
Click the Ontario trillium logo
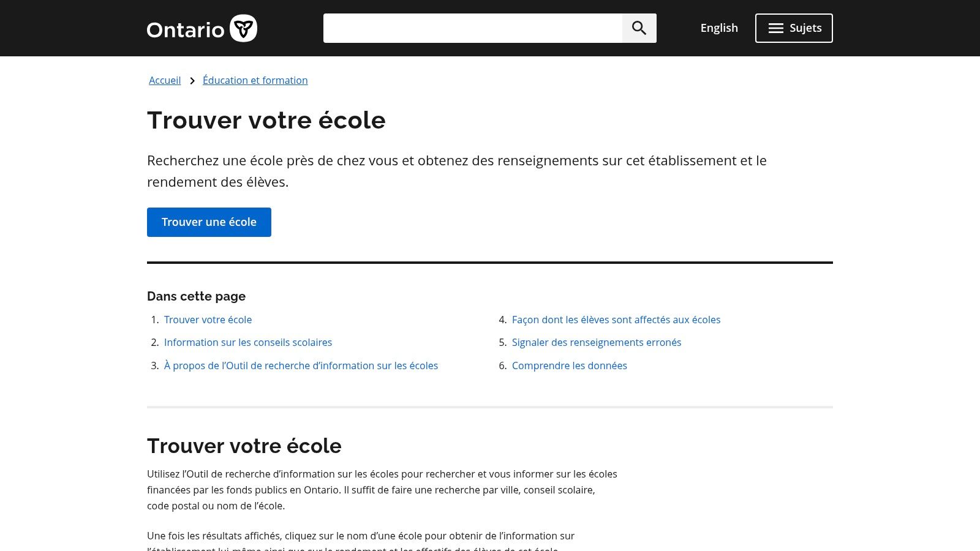point(244,28)
